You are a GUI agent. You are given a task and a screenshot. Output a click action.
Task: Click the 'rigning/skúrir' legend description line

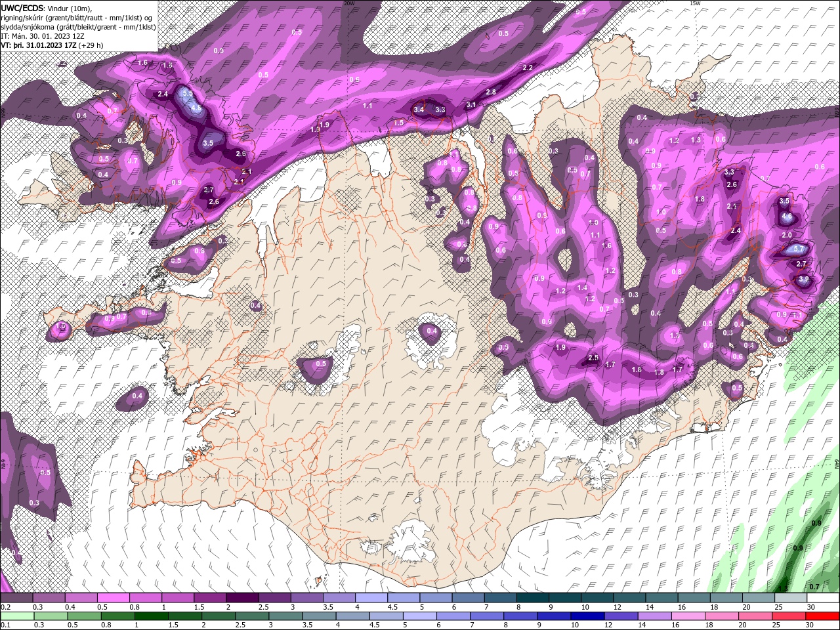[x=78, y=18]
